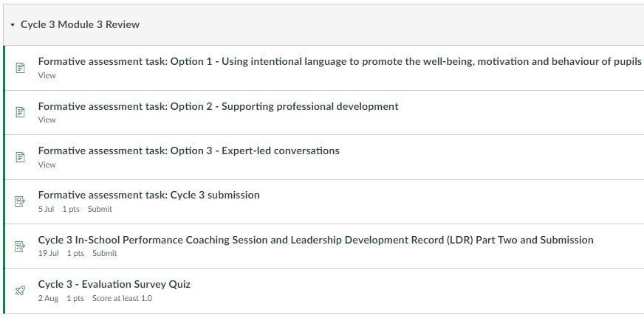644x318 pixels.
Task: Click View under the Option 1 task
Action: point(47,75)
